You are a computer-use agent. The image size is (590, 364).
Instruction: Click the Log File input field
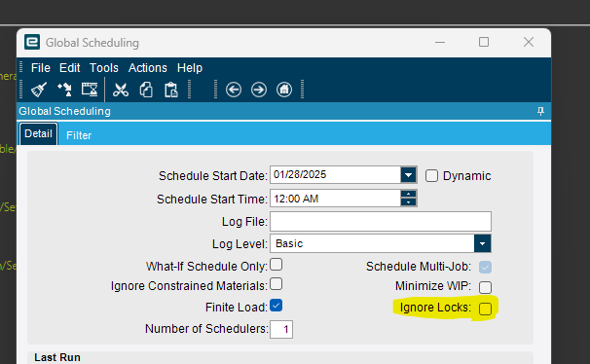pos(381,222)
